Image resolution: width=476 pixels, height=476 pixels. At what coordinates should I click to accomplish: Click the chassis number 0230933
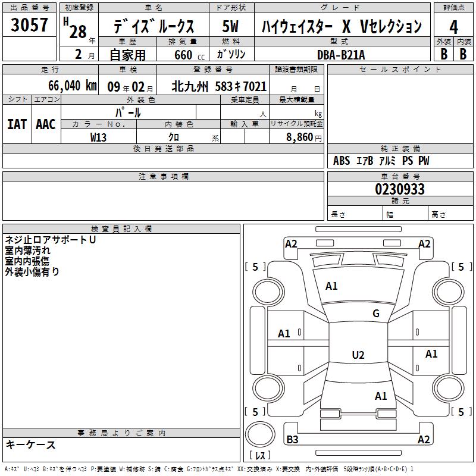(400, 189)
